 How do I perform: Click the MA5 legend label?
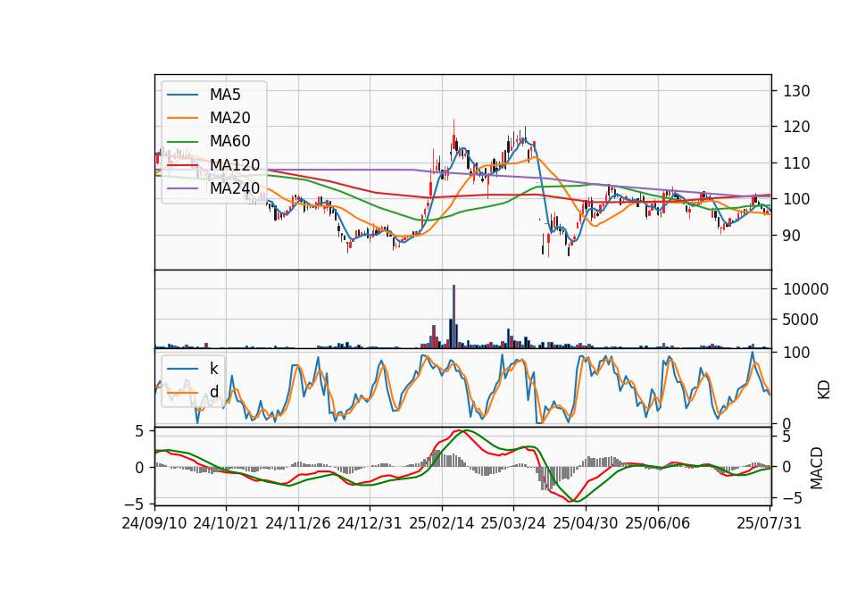(x=225, y=95)
